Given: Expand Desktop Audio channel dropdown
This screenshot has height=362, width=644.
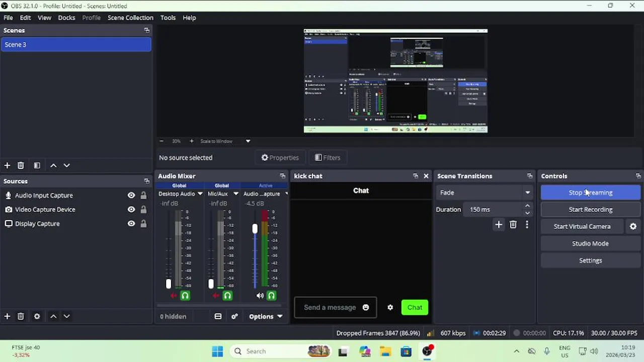Looking at the screenshot, I should 200,194.
